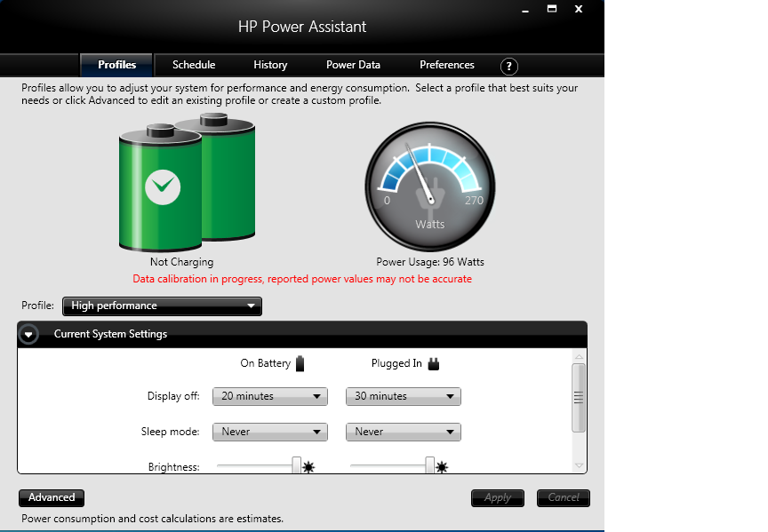Click the Plugged In brightness slider handle
Viewport: 768px width, 532px height.
pos(429,465)
